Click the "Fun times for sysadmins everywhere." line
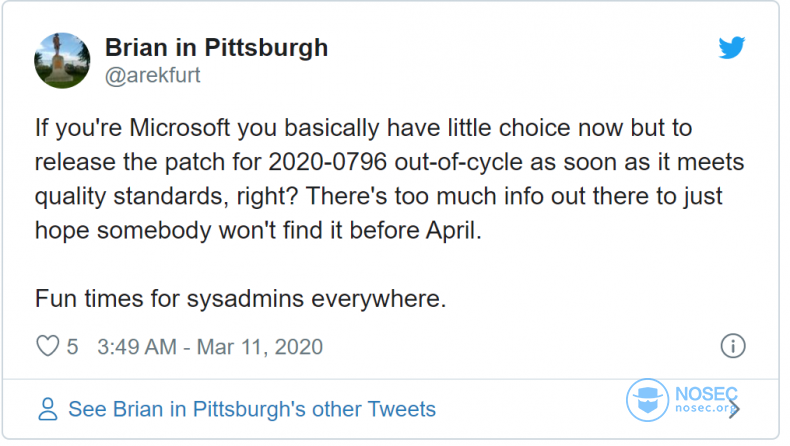Viewport: 790px width, 446px height. point(241,299)
